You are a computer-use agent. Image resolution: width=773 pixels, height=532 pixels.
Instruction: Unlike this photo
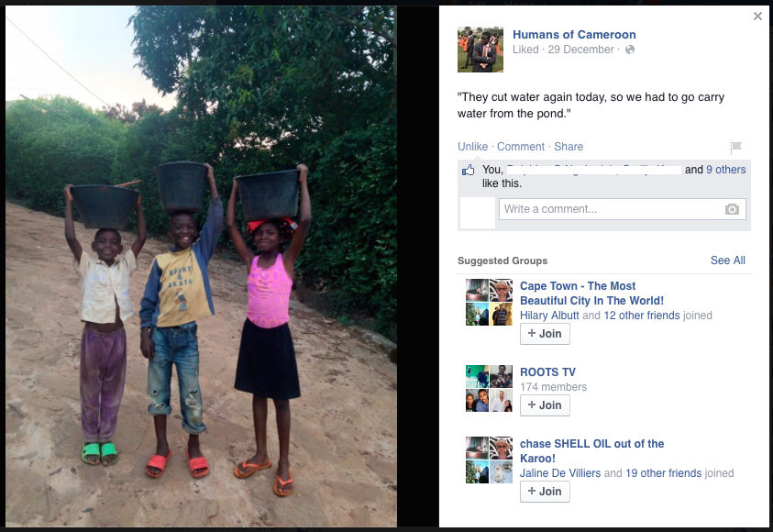click(x=472, y=147)
